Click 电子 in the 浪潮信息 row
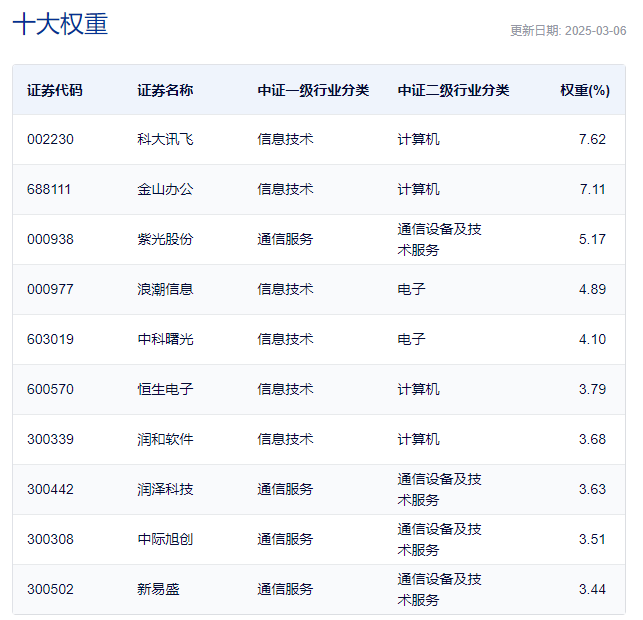Image resolution: width=643 pixels, height=620 pixels. point(412,289)
